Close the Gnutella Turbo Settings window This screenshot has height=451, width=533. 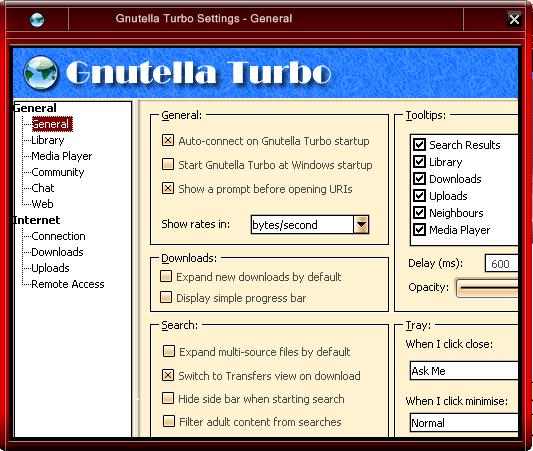pos(514,19)
